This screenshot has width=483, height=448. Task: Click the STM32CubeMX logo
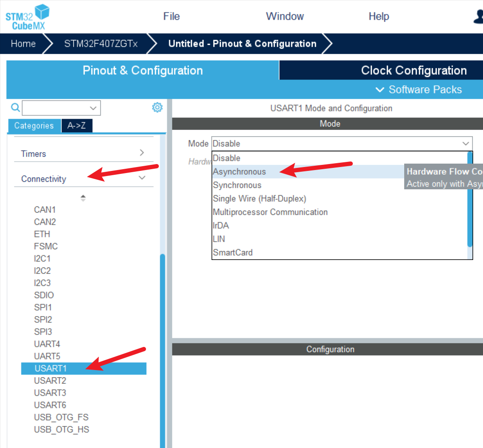(x=27, y=17)
